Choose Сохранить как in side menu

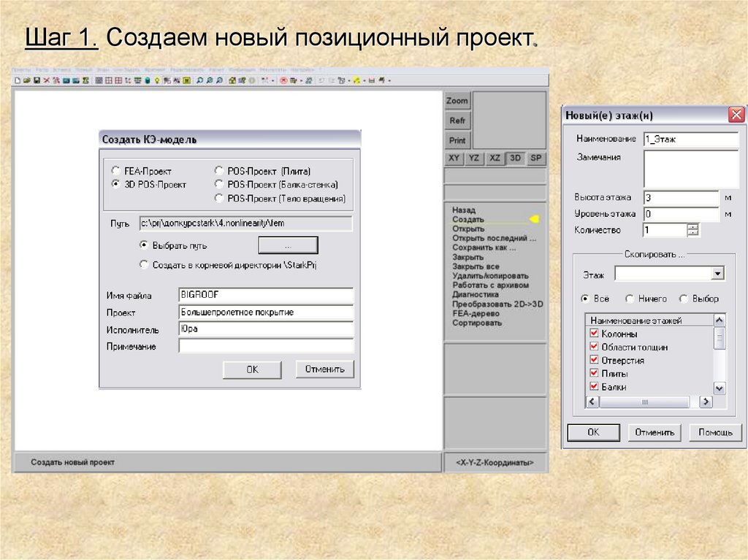click(x=484, y=248)
